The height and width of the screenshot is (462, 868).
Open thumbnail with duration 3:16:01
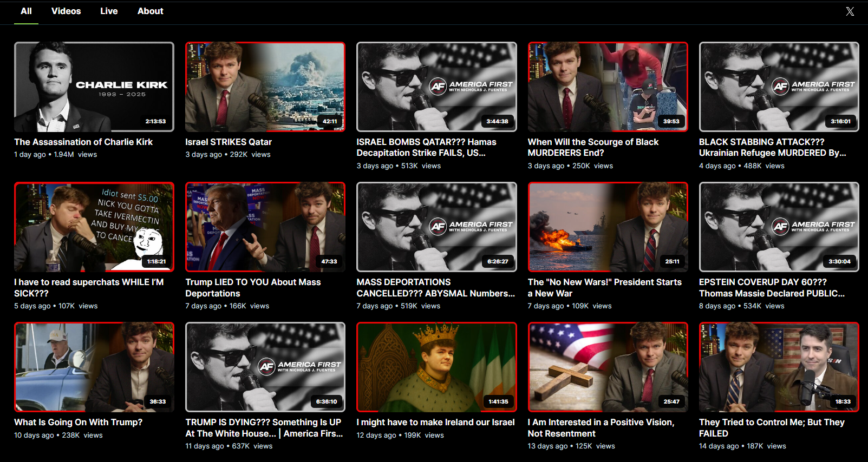779,87
